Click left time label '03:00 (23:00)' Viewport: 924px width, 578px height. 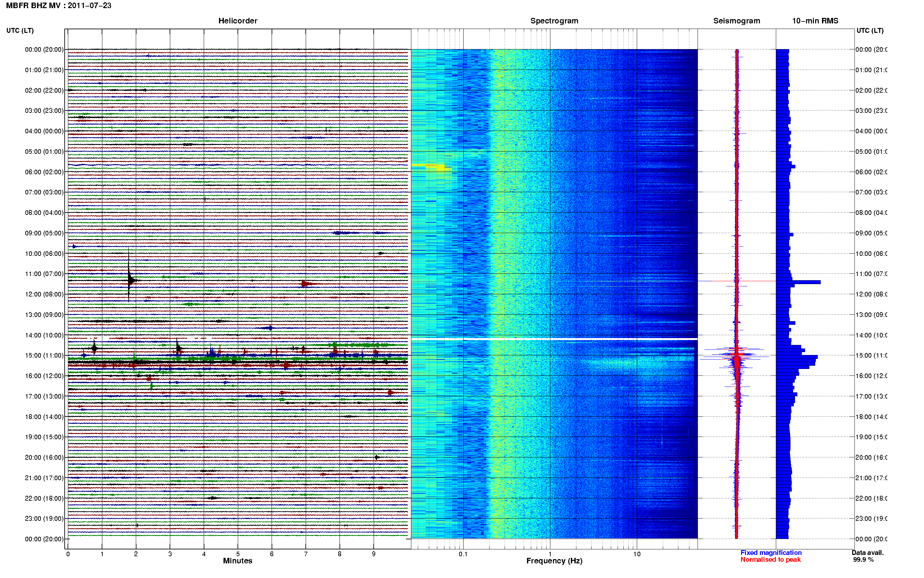[44, 111]
